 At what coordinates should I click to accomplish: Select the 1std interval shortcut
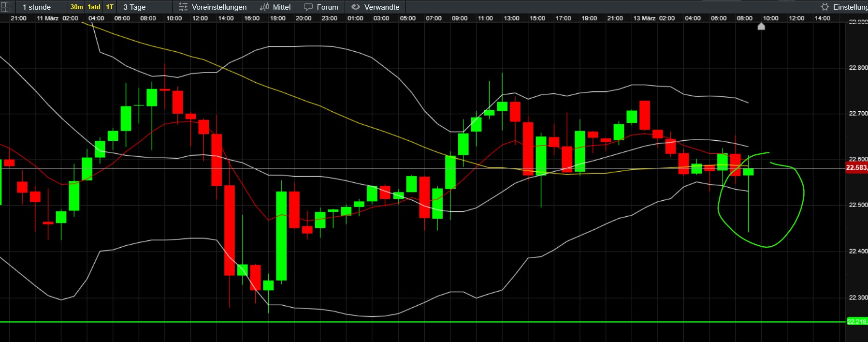pyautogui.click(x=94, y=7)
